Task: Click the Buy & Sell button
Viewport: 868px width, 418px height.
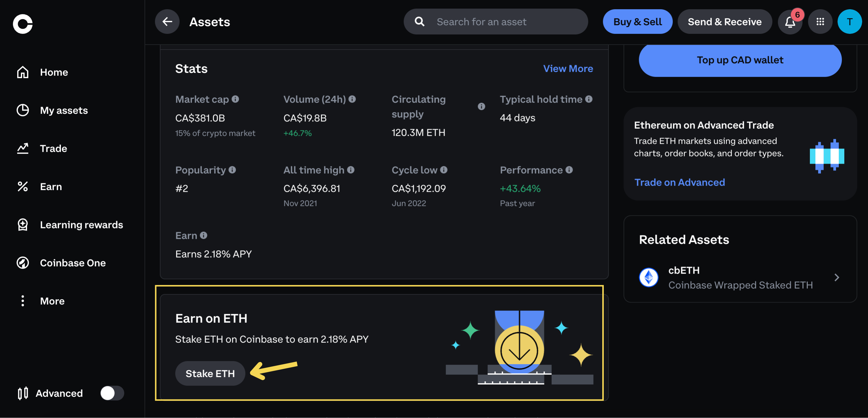Action: pos(638,22)
